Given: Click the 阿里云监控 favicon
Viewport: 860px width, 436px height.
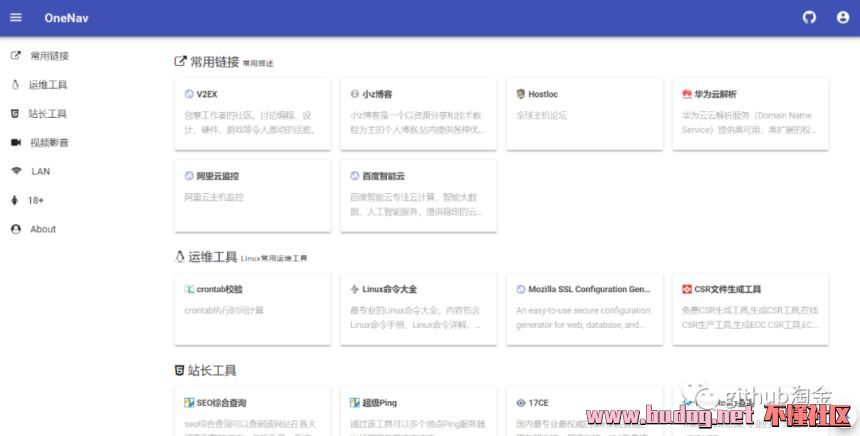Looking at the screenshot, I should click(x=189, y=176).
